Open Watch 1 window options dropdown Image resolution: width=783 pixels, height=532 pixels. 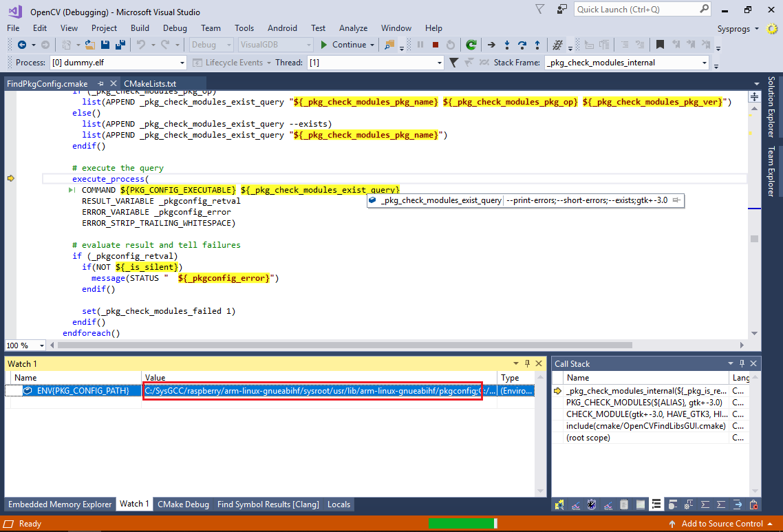tap(516, 363)
